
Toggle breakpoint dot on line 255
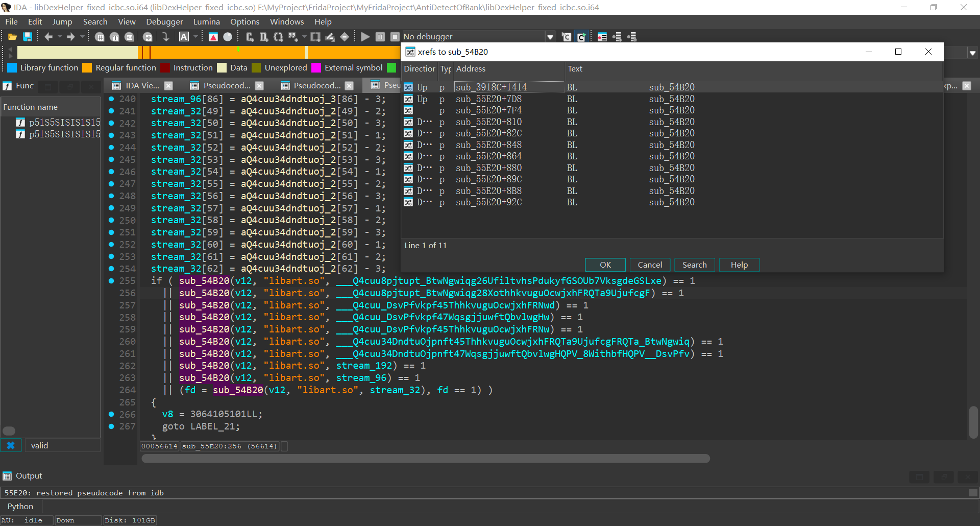coord(111,281)
